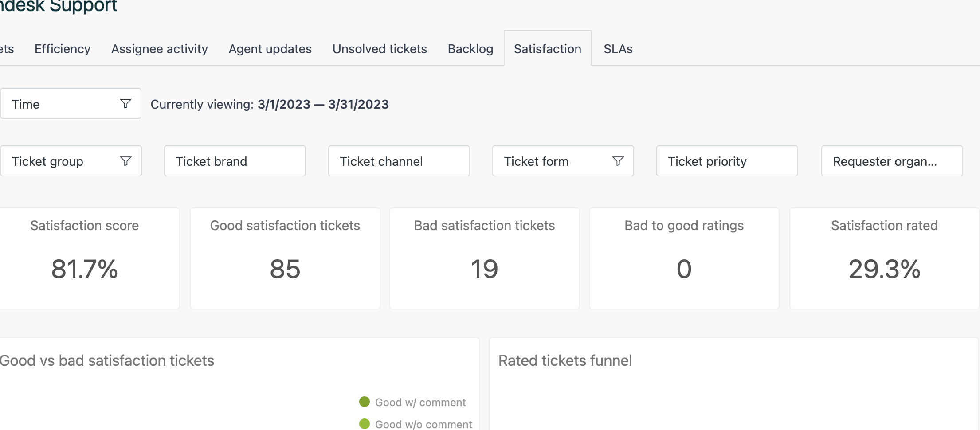
Task: Click the Satisfaction rated 29.3% value
Action: [885, 269]
